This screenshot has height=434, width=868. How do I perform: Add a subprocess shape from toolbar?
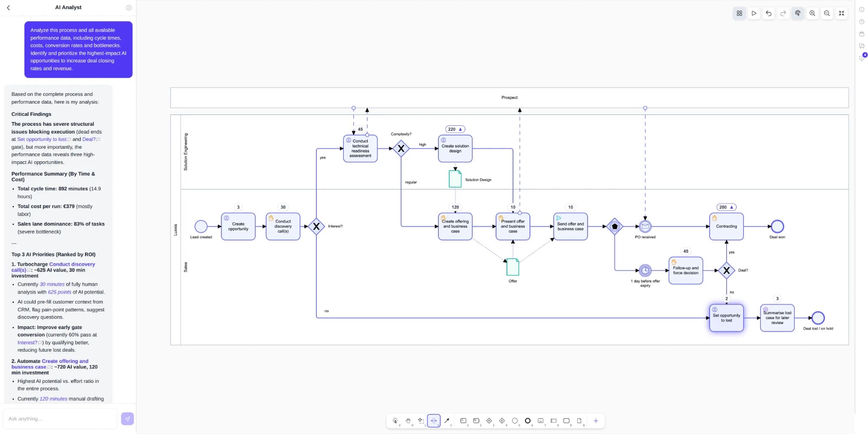[540, 421]
